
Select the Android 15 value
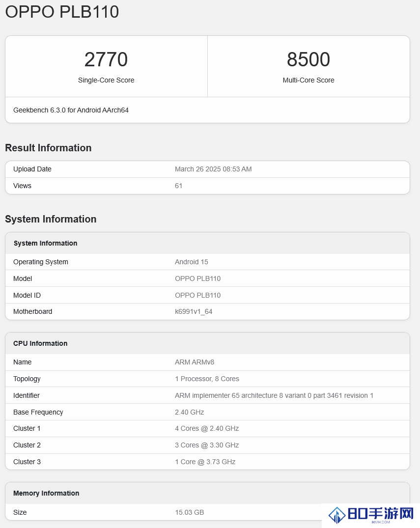[x=191, y=262]
